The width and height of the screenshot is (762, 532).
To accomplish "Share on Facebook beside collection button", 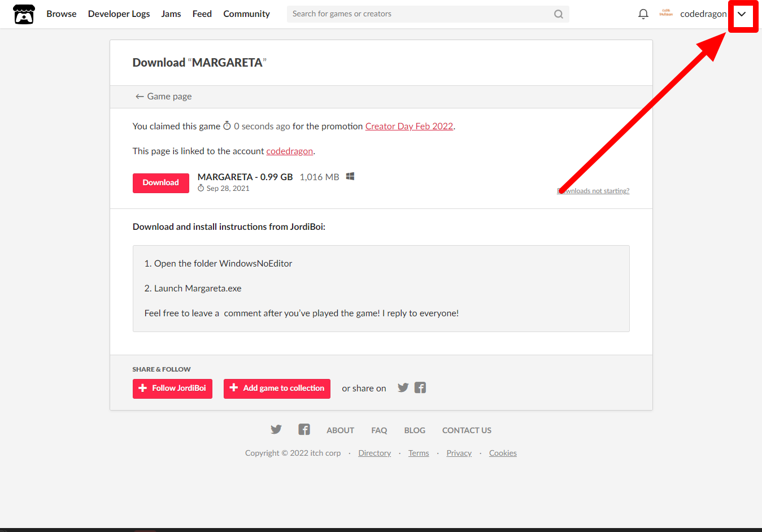I will point(420,388).
